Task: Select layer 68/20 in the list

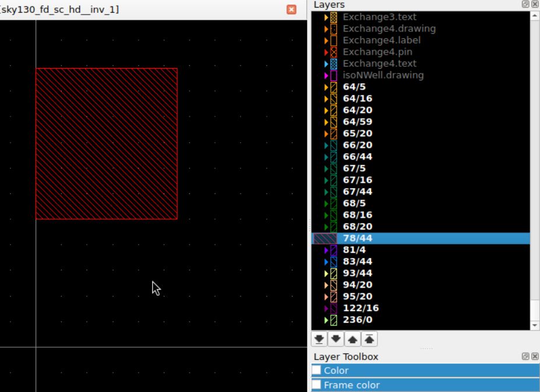Action: (357, 227)
